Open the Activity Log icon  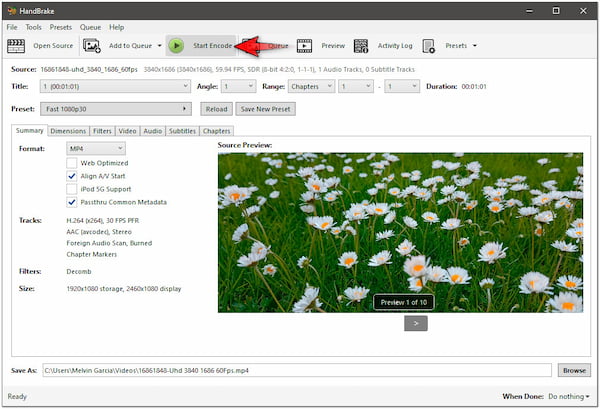click(x=361, y=46)
